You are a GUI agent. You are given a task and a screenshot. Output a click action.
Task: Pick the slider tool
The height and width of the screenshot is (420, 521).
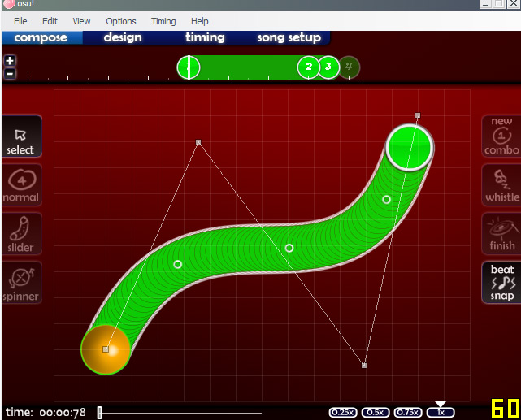[x=21, y=234]
